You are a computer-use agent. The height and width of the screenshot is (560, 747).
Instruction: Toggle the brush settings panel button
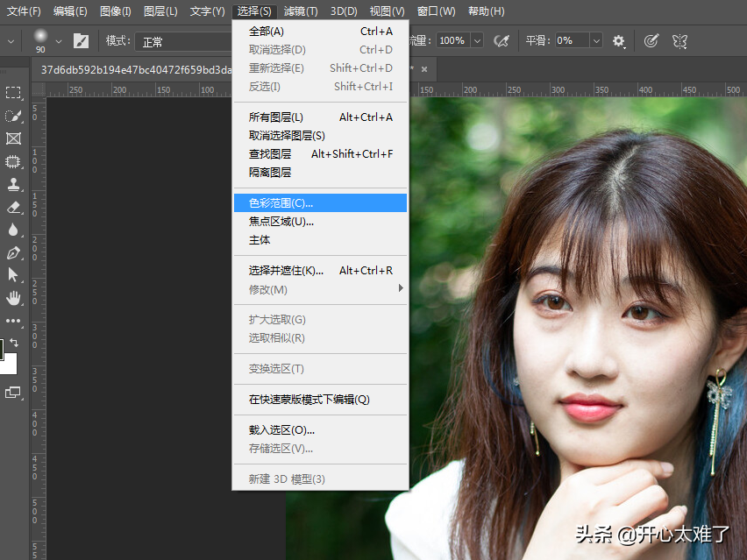pos(82,40)
